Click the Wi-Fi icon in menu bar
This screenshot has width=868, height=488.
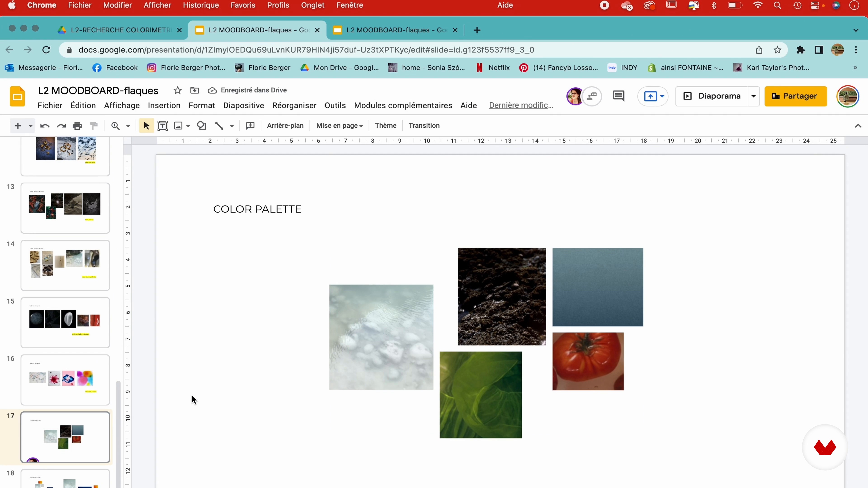point(757,5)
